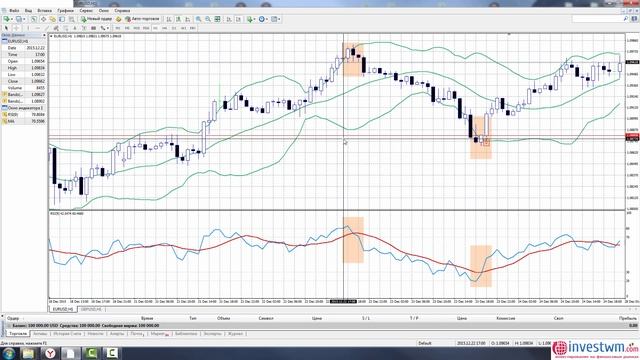Screen dimensions: 640x360
Task: Select EURUSD,H1 row in Data Window
Action: [24, 41]
